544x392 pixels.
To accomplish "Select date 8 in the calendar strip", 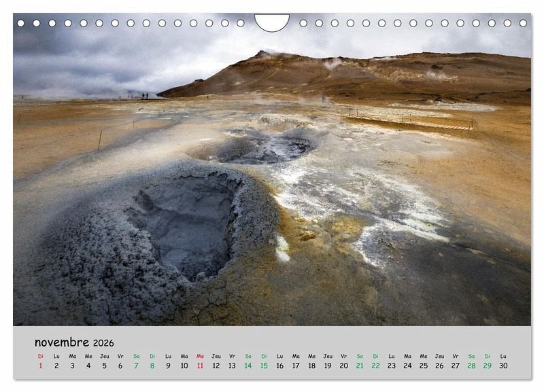I will pyautogui.click(x=152, y=366).
